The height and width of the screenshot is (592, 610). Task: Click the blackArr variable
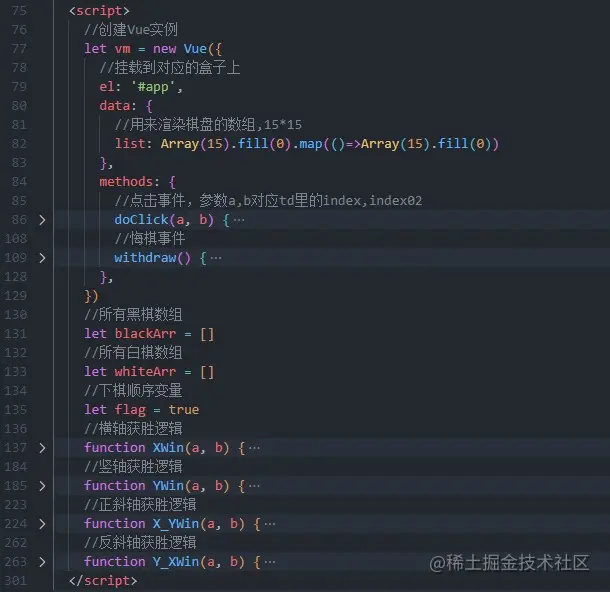coord(145,334)
